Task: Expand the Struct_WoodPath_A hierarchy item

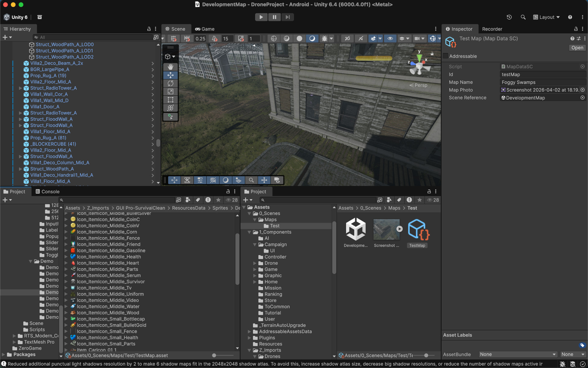Action: (21, 169)
